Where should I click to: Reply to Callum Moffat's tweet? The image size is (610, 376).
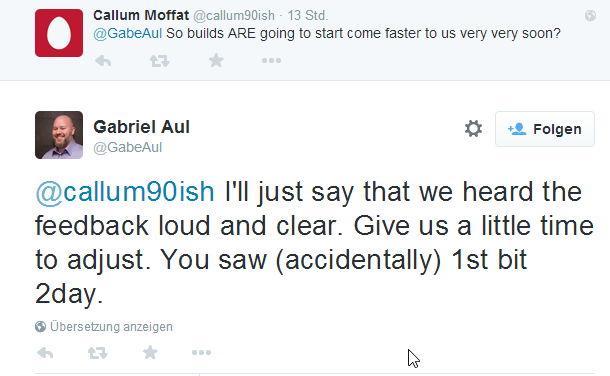click(x=103, y=61)
